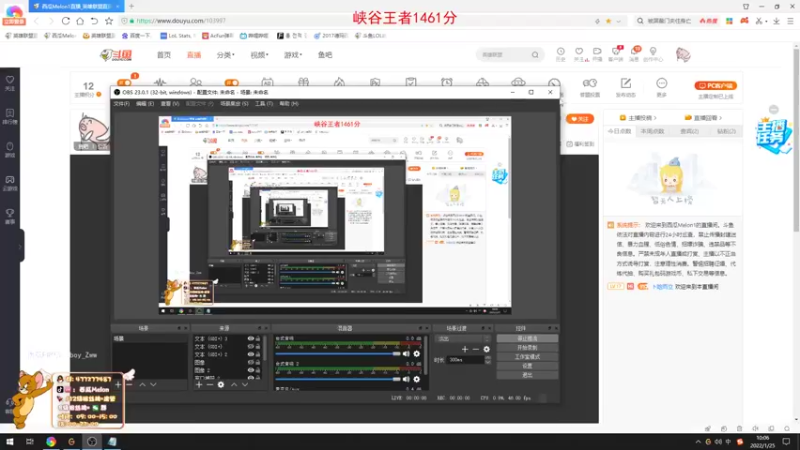Open OBS 设置 settings button
The image size is (800, 450).
point(527,366)
